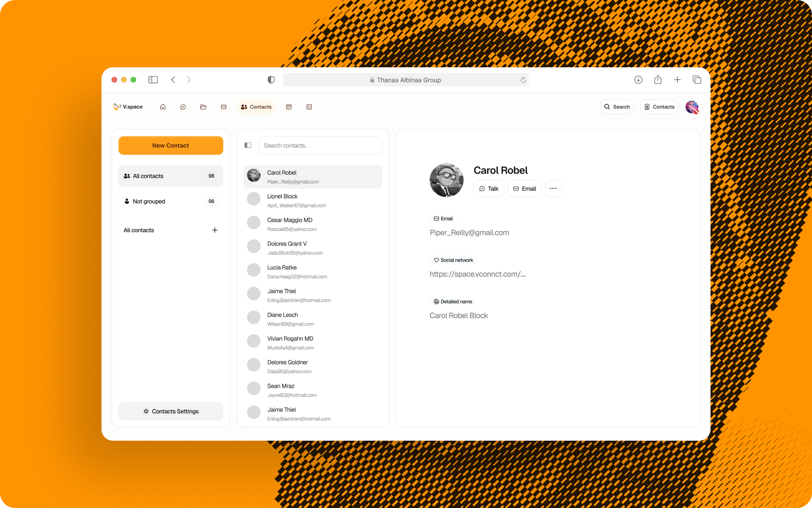Open the tasks checklist nav icon
Viewport: 812px width, 508px height.
(309, 107)
